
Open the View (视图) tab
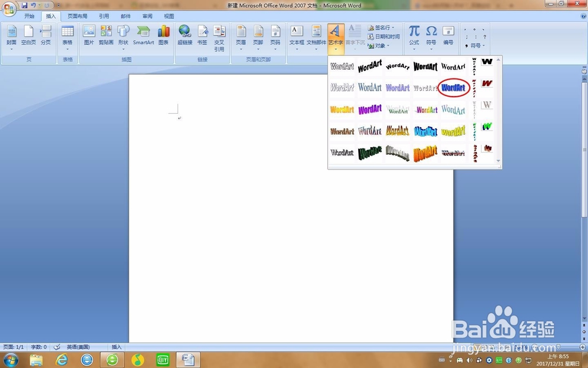[169, 16]
